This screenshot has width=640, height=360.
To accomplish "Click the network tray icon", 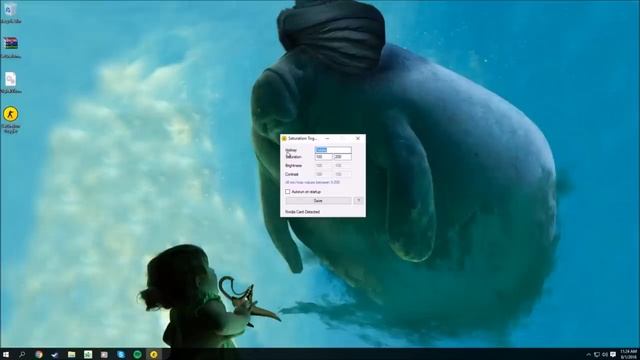I will (597, 354).
